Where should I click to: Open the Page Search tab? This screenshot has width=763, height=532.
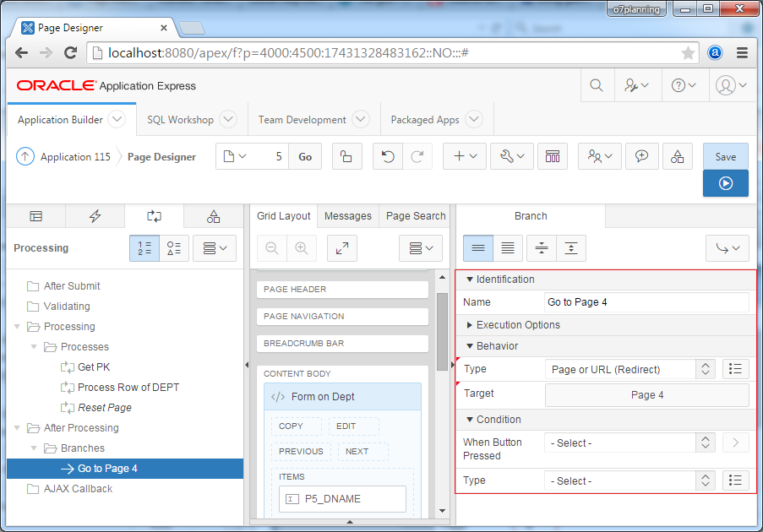coord(416,216)
